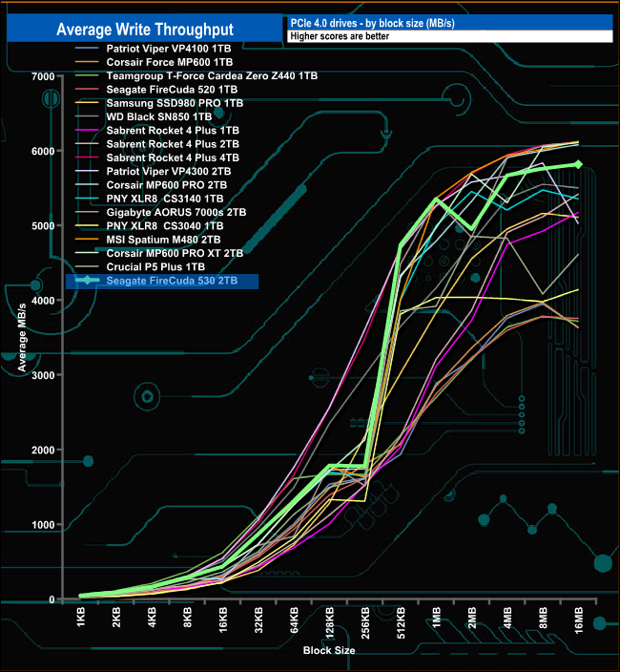Click the Average MB/s axis title

[22, 337]
